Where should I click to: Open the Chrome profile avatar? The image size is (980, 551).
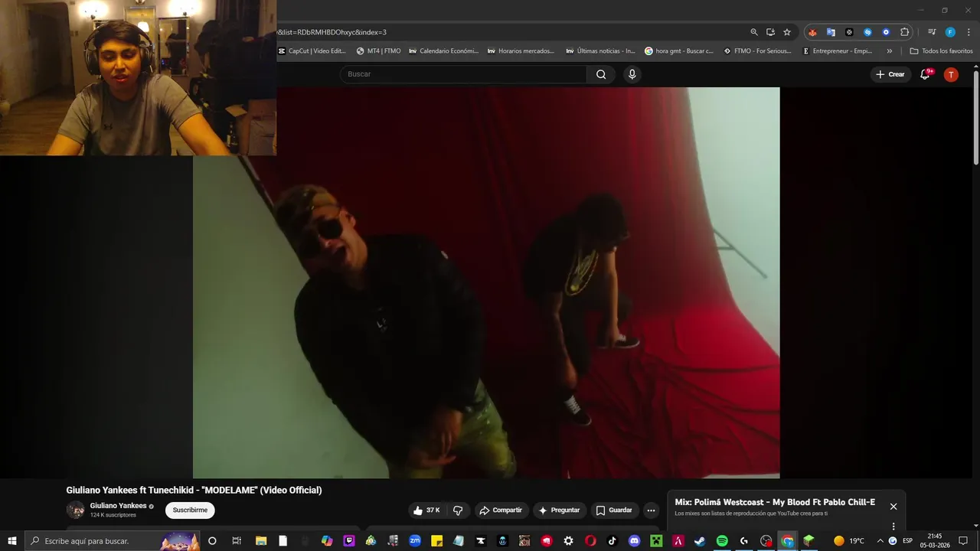click(x=950, y=32)
